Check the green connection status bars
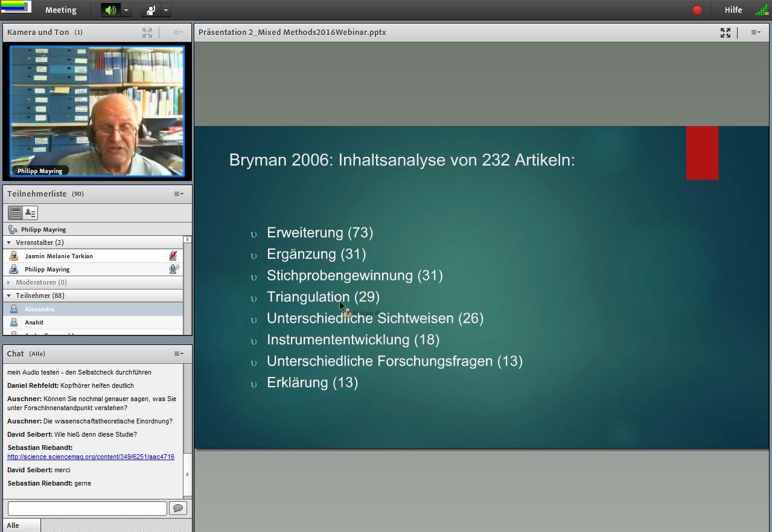The width and height of the screenshot is (772, 532). point(762,10)
